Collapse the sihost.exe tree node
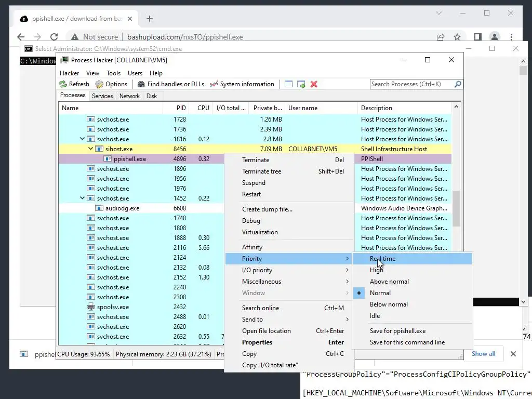The width and height of the screenshot is (532, 399). tap(90, 149)
